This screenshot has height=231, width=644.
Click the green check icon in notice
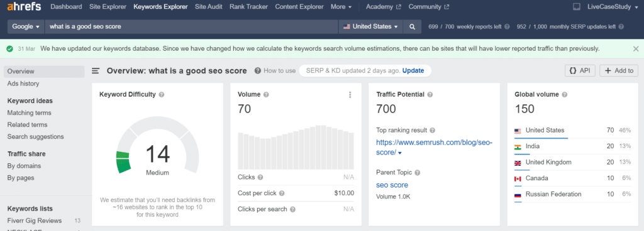click(10, 49)
